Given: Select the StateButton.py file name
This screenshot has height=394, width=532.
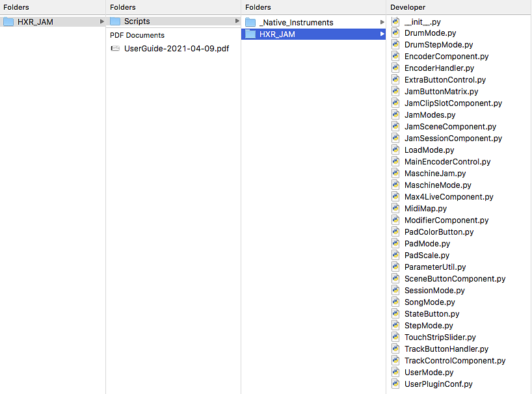Looking at the screenshot, I should (432, 313).
